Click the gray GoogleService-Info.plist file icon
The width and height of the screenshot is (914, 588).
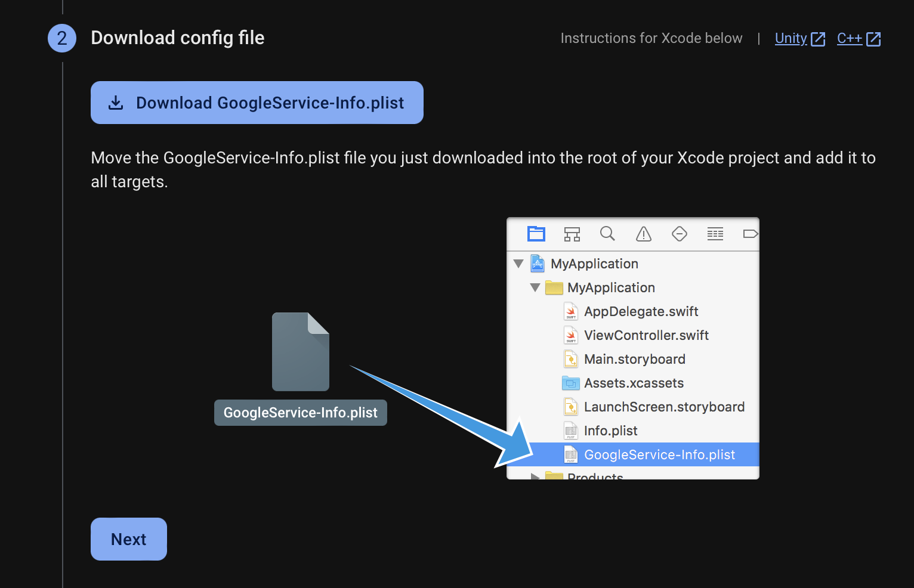pos(301,352)
